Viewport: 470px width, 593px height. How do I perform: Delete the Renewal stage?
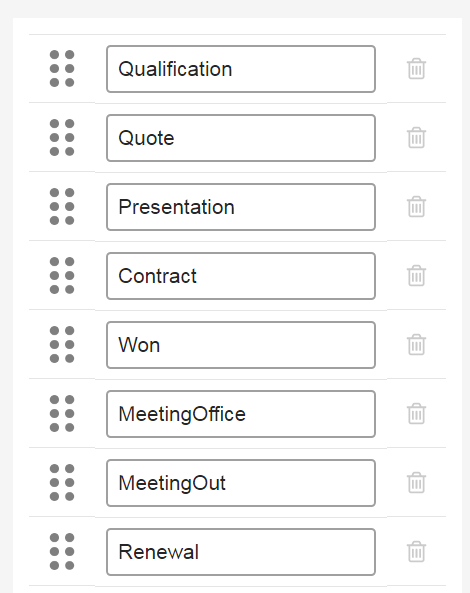[416, 552]
